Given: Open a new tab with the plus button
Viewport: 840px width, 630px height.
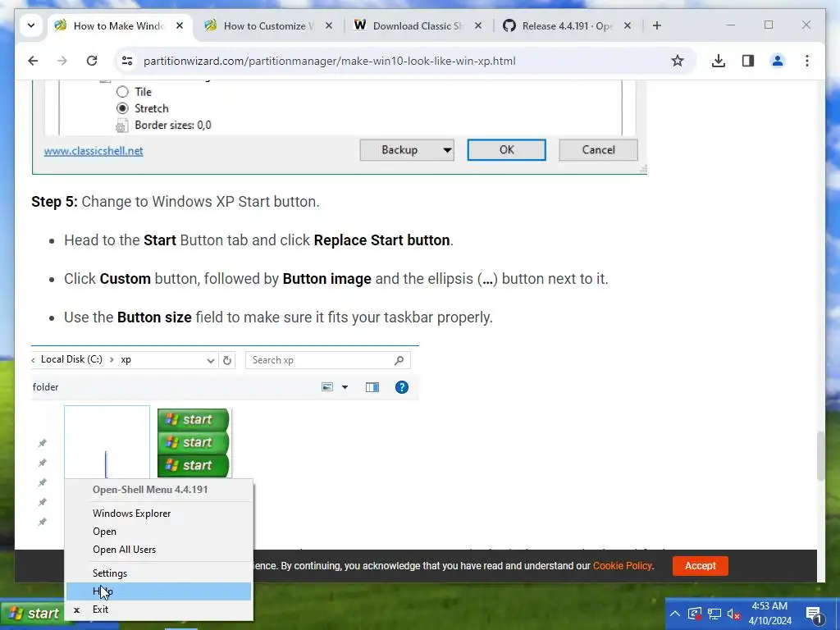Looking at the screenshot, I should click(x=657, y=25).
